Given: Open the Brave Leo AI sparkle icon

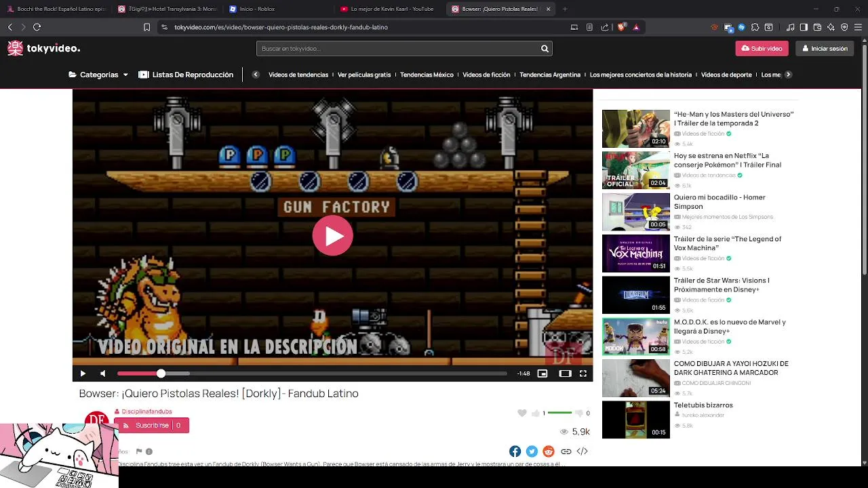Looking at the screenshot, I should click(x=831, y=27).
